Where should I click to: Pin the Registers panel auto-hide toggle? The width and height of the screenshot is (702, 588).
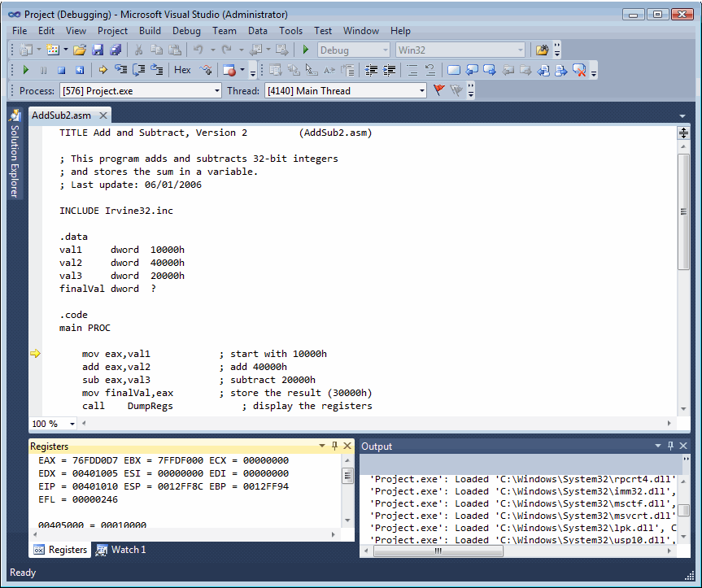[334, 446]
